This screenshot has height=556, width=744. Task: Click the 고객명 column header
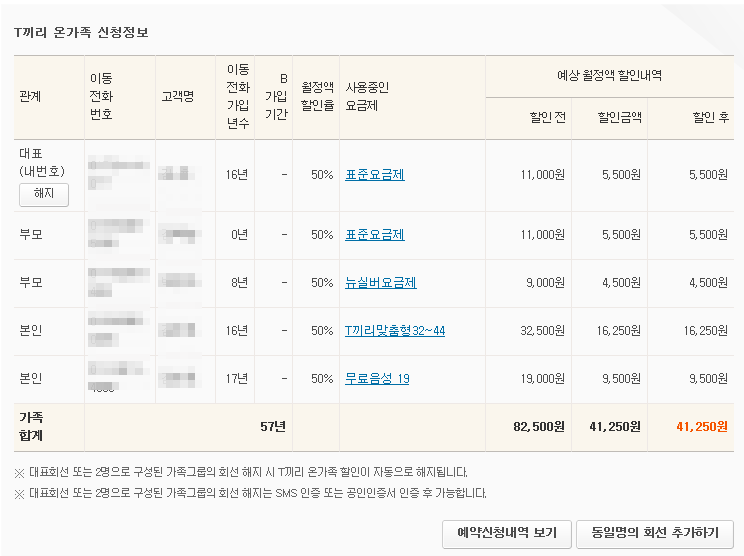[x=176, y=97]
